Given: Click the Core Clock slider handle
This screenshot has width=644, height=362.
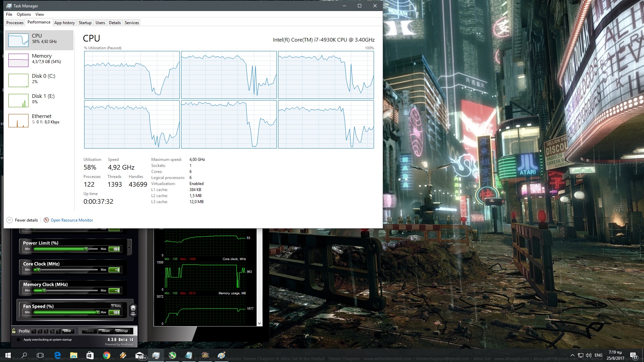Looking at the screenshot, I should pyautogui.click(x=39, y=270).
